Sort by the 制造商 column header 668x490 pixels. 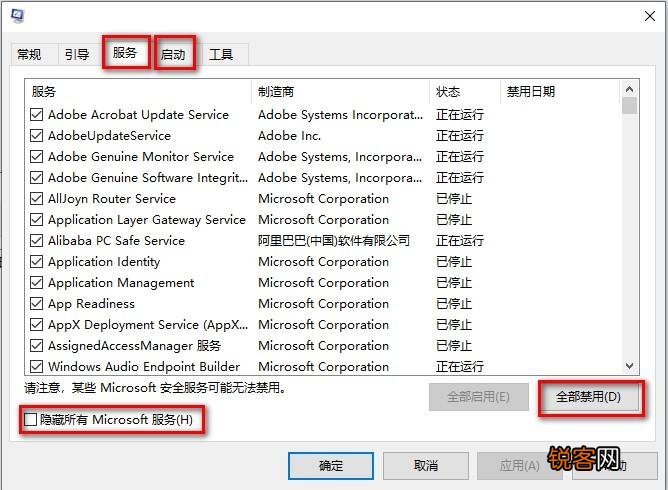click(341, 92)
